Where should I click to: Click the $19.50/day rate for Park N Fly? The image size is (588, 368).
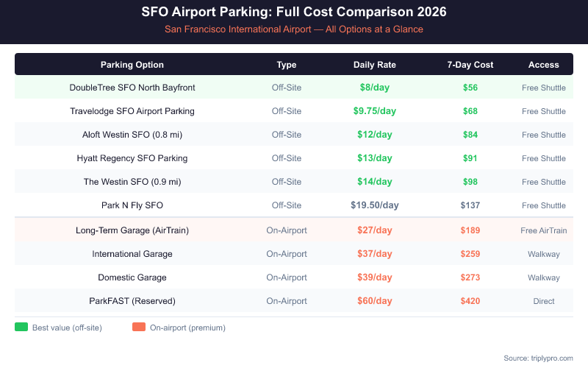[x=375, y=205]
